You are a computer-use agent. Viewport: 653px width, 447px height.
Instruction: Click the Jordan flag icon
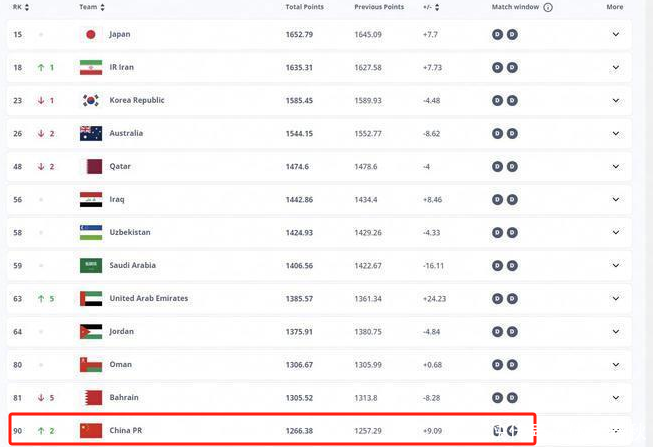tap(91, 332)
